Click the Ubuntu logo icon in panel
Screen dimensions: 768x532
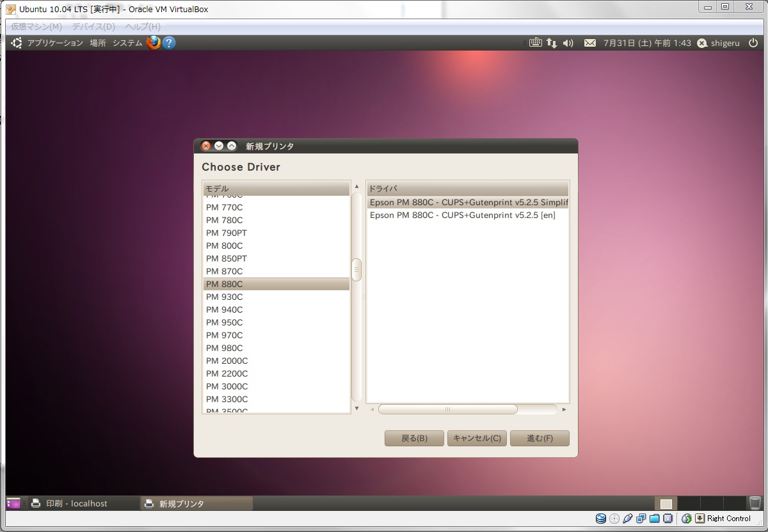[17, 43]
